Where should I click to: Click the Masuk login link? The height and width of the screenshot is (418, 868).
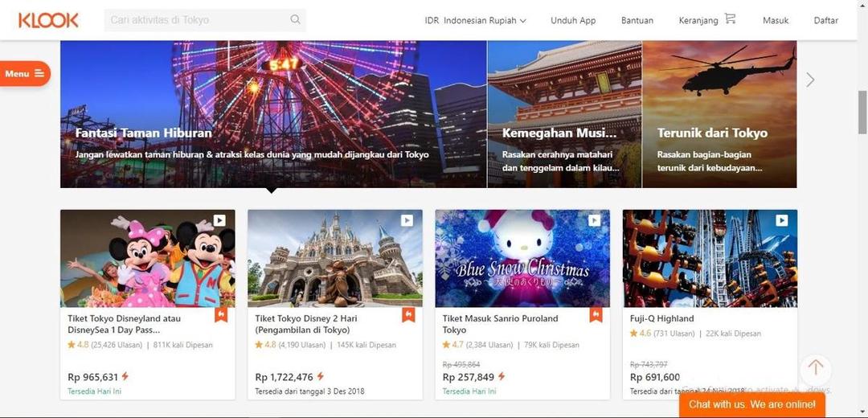(x=776, y=20)
